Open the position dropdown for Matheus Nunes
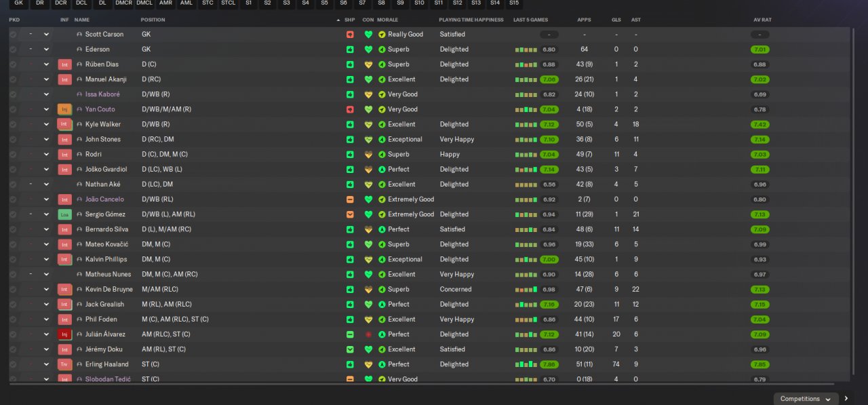The image size is (868, 405). pyautogui.click(x=46, y=274)
